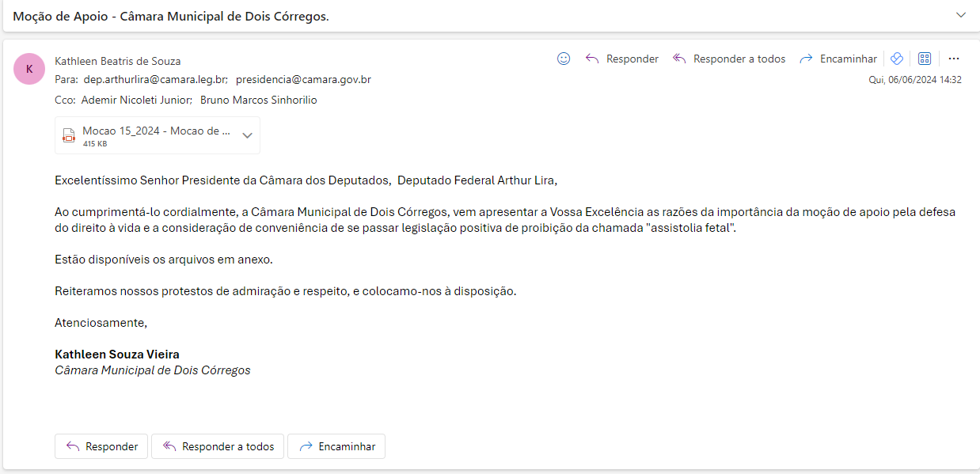Click the emoji reaction smiley icon

tap(564, 59)
